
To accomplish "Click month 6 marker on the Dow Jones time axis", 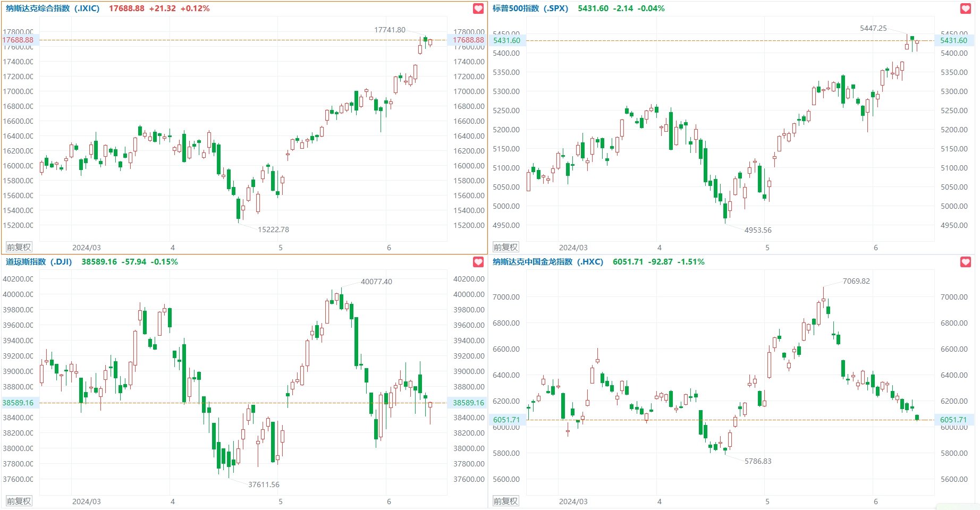I will (x=389, y=501).
